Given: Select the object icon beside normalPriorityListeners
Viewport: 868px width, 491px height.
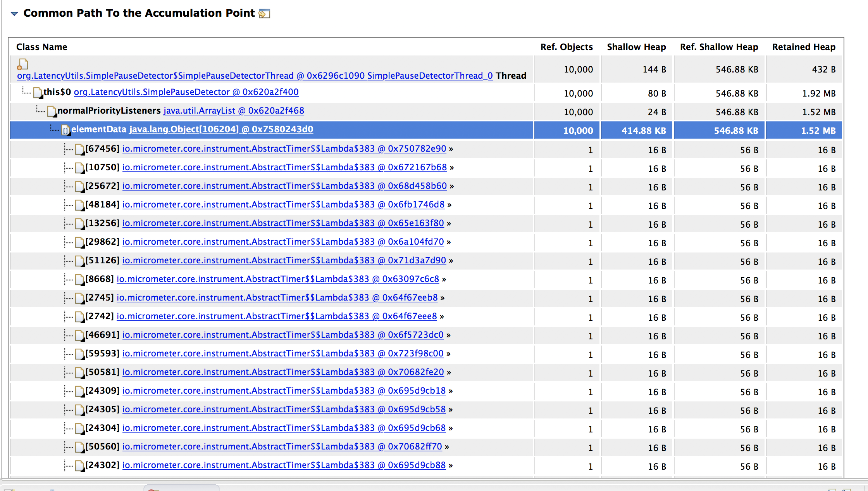Looking at the screenshot, I should [52, 111].
